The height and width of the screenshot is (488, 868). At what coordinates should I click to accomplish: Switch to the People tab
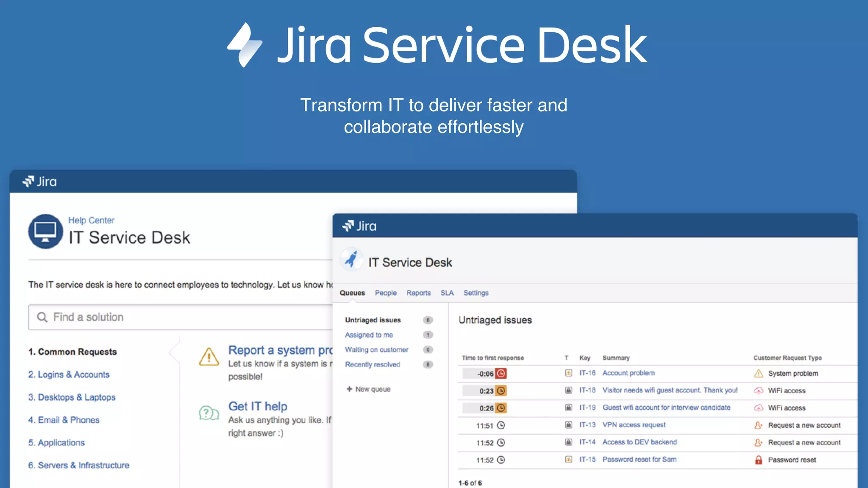click(x=386, y=293)
